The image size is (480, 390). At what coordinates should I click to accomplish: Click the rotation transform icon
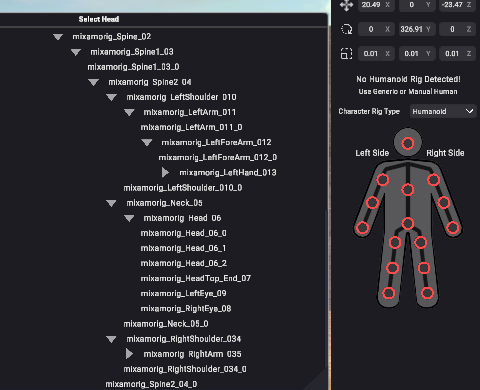point(346,29)
